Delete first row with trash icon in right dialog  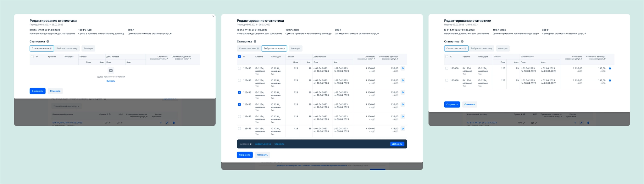point(610,68)
